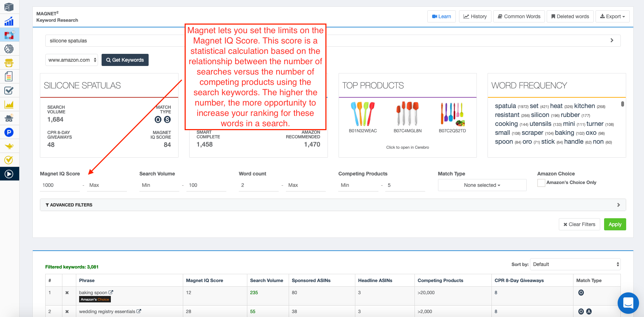Open the yellow area chart sidebar tool

(x=9, y=104)
